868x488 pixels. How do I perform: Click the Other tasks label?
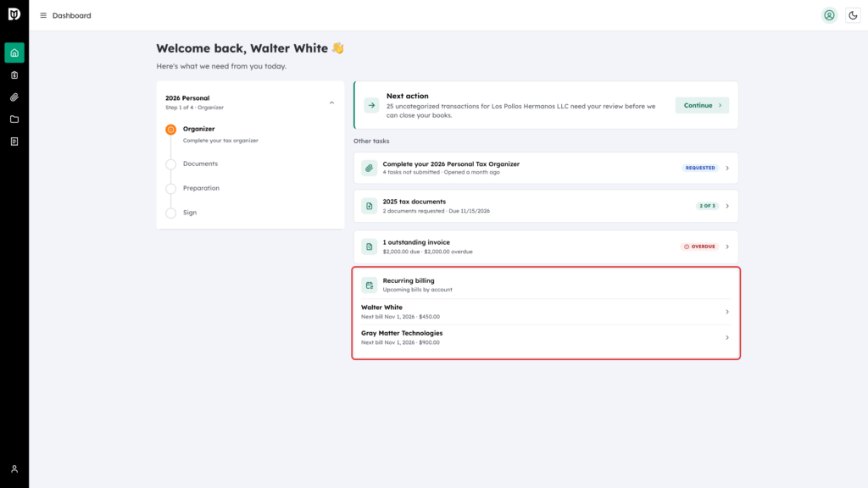click(371, 141)
